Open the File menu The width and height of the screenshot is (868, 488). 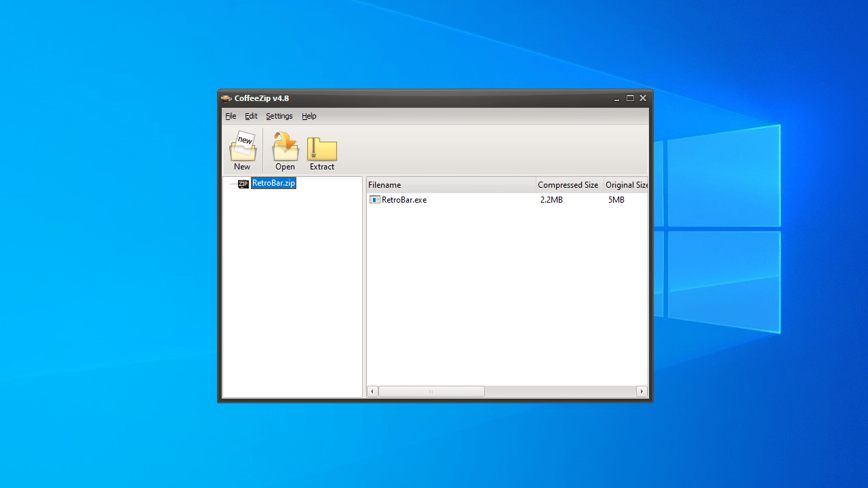tap(231, 116)
